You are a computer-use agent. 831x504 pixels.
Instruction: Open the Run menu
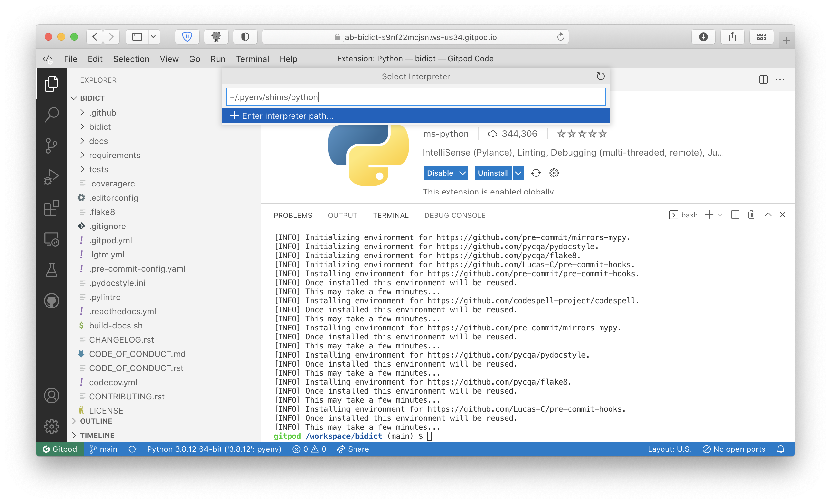218,59
